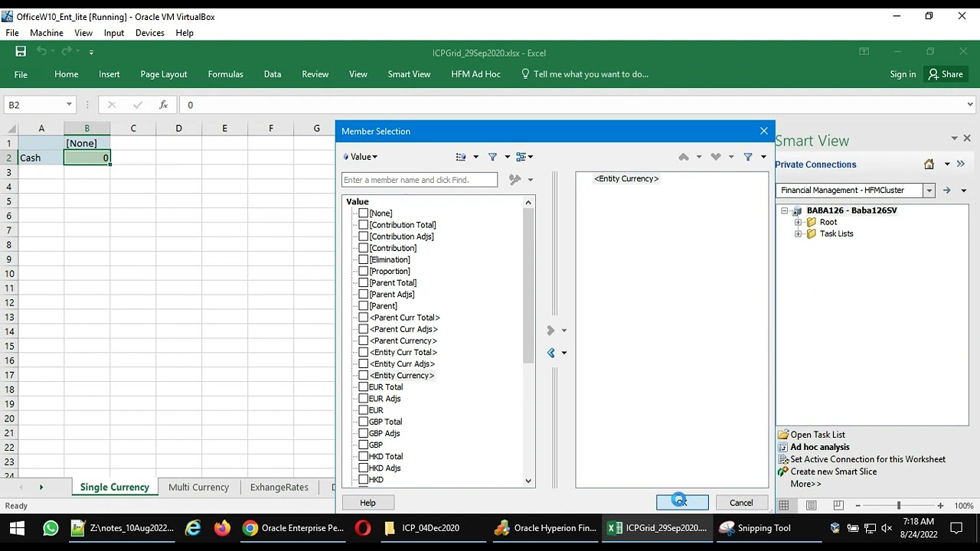The image size is (980, 551).
Task: Click the member name search field
Action: coord(420,180)
